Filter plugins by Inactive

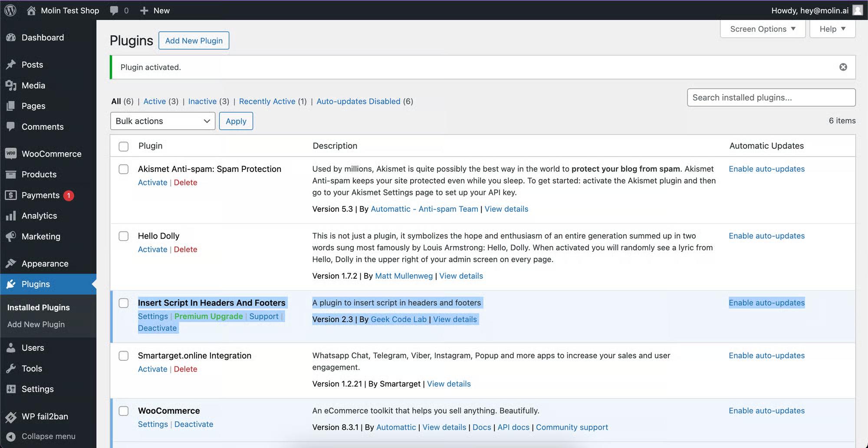(x=202, y=101)
